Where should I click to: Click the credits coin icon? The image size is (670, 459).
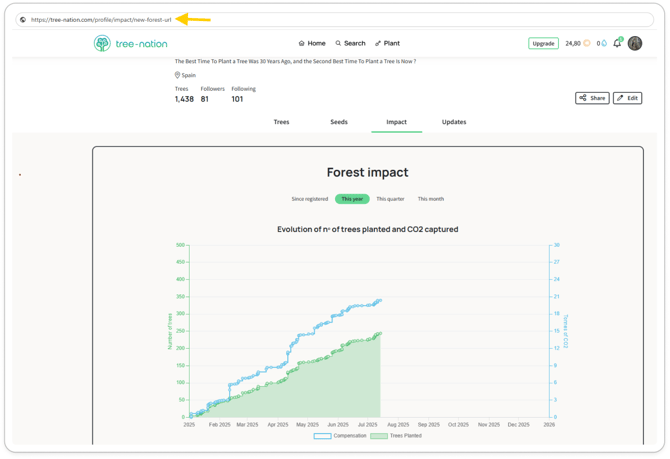click(x=587, y=44)
